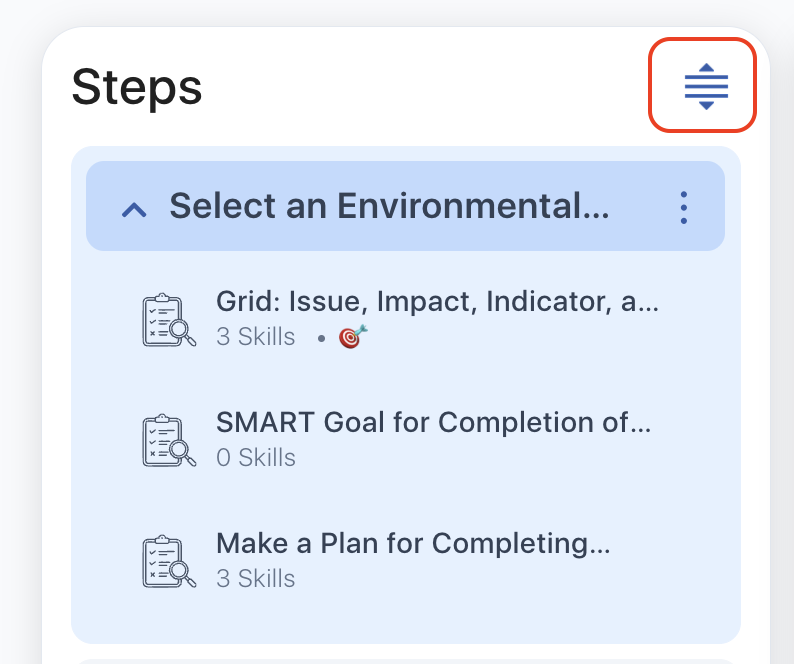This screenshot has height=664, width=794.
Task: Click the 0 Skills label under SMART Goal
Action: tap(256, 458)
